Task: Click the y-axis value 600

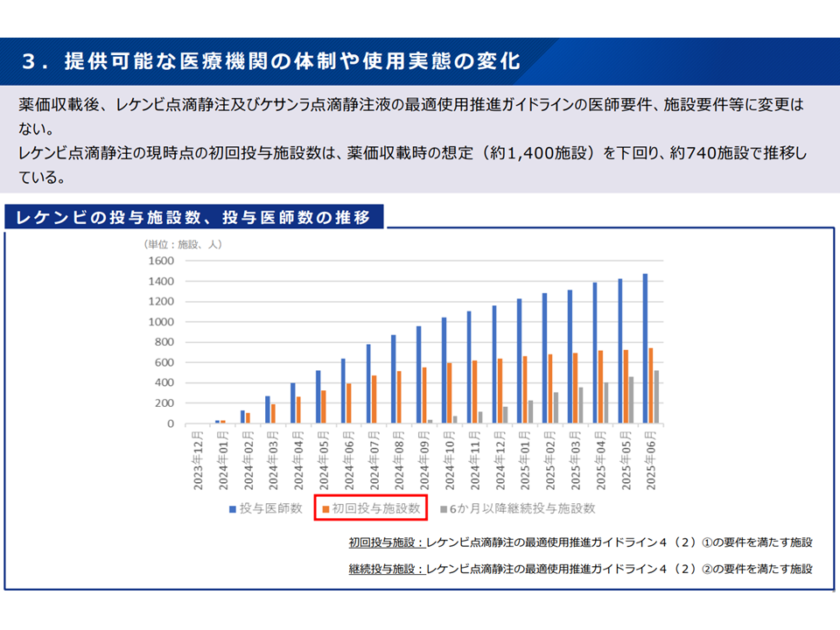Action: tap(164, 362)
